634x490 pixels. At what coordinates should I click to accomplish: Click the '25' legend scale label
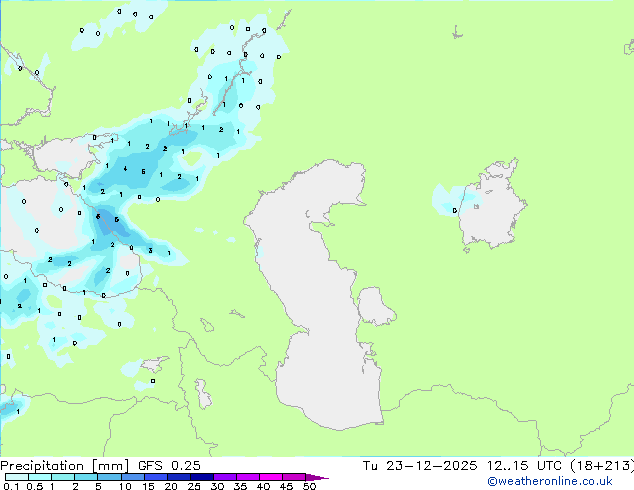pos(194,486)
